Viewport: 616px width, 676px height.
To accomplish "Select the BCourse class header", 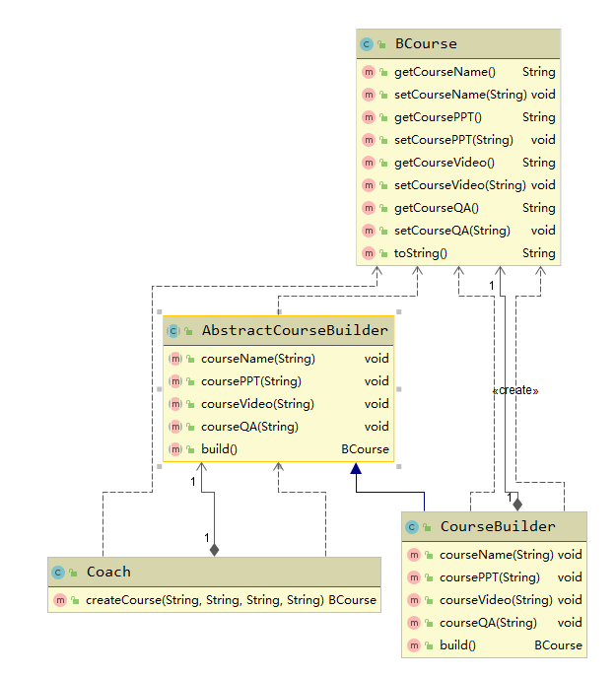I will point(426,44).
